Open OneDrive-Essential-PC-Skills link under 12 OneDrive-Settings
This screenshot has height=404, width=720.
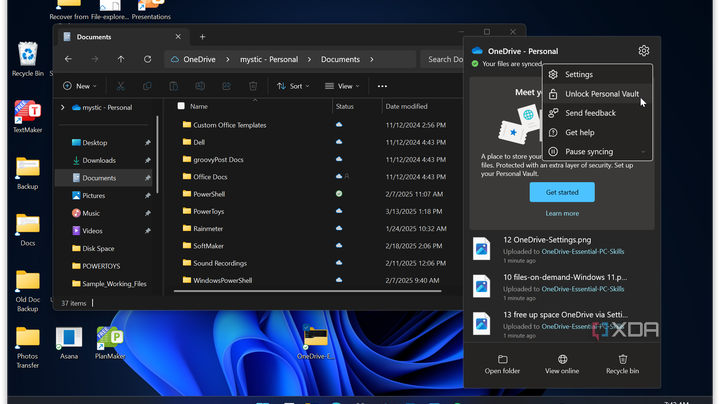(x=583, y=252)
